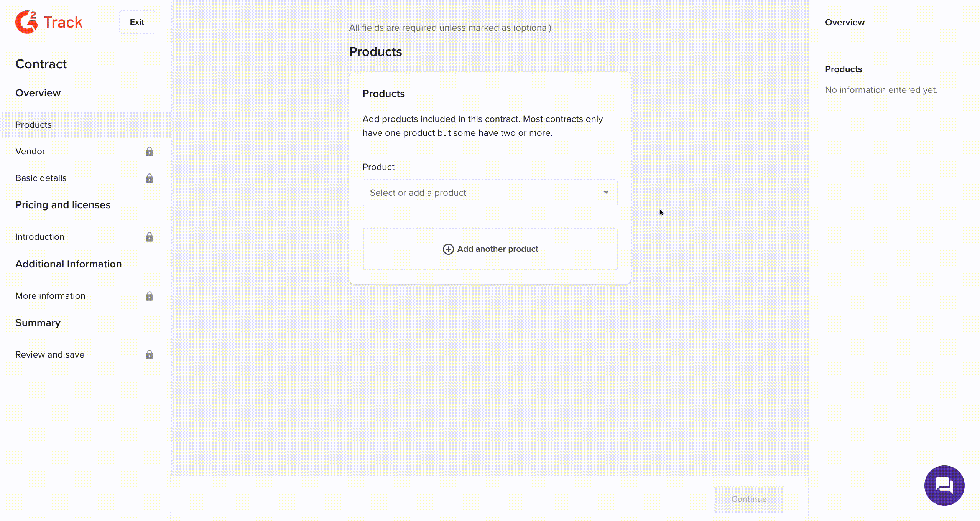Expand the product dropdown arrow
Viewport: 980px width, 521px height.
click(606, 193)
